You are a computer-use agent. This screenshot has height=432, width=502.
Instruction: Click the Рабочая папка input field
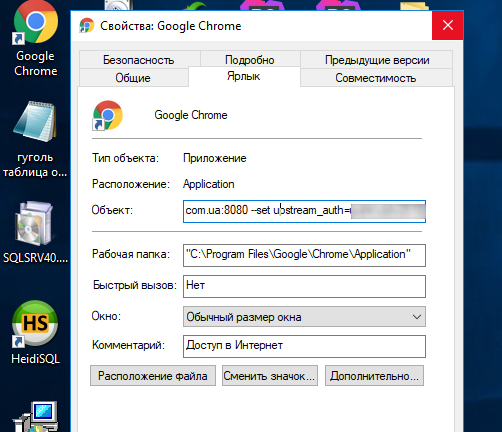[x=304, y=255]
